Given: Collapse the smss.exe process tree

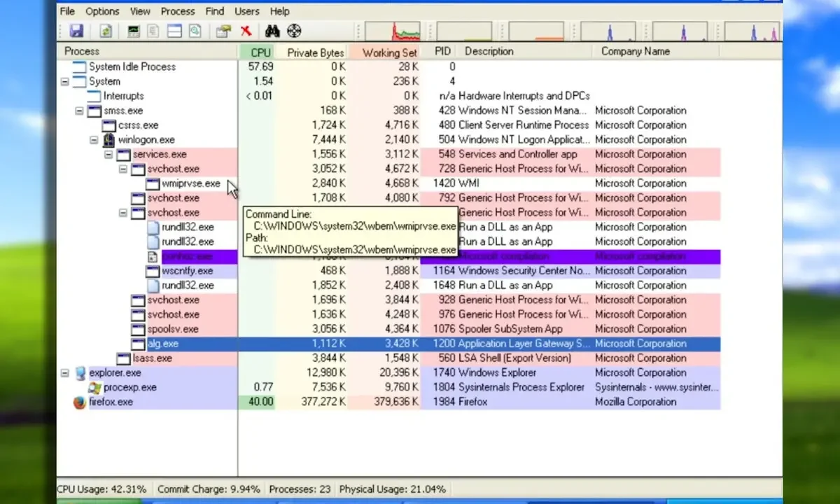Looking at the screenshot, I should [79, 111].
